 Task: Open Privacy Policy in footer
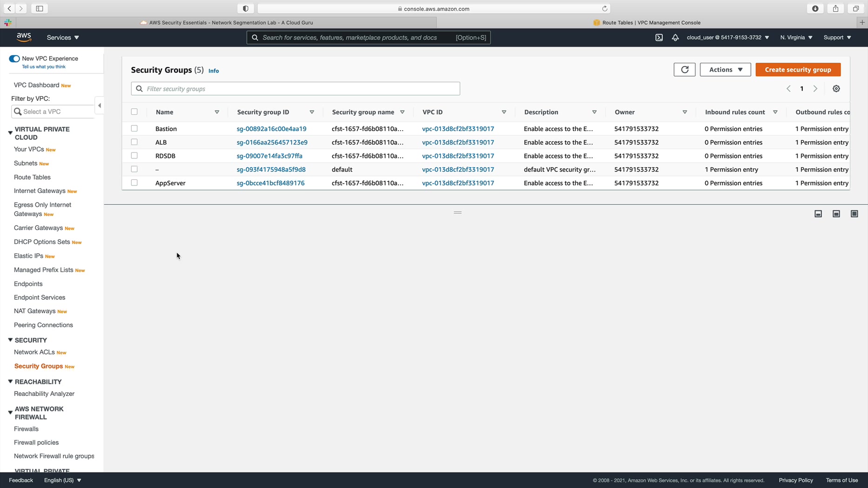click(x=795, y=480)
